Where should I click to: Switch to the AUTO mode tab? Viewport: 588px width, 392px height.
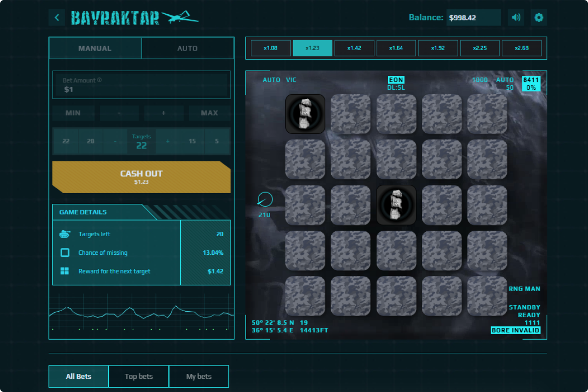(x=187, y=49)
